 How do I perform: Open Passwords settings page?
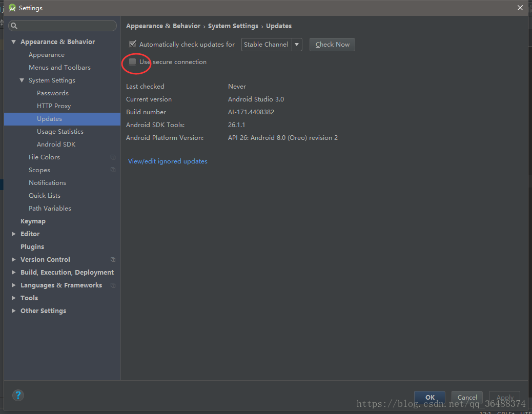[53, 93]
